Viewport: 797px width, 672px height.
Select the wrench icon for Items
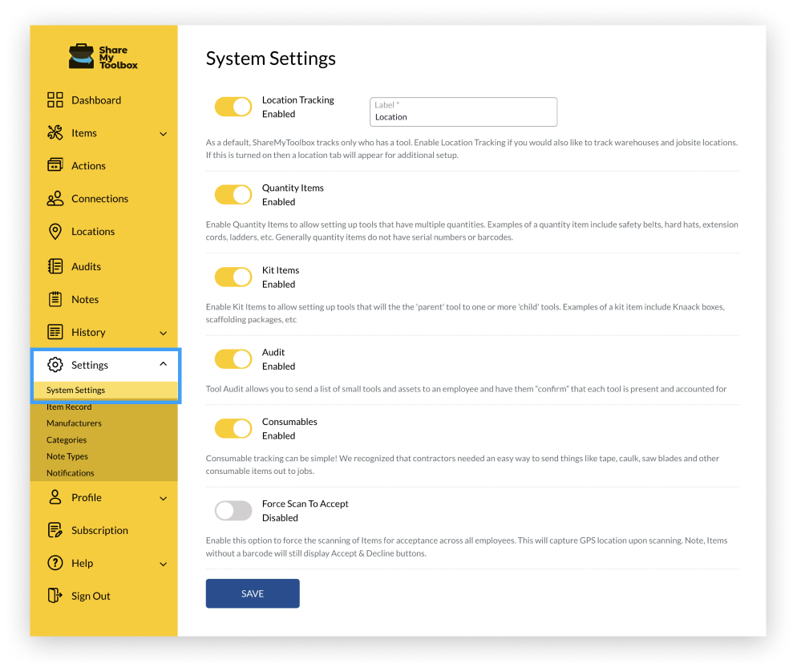pos(55,132)
